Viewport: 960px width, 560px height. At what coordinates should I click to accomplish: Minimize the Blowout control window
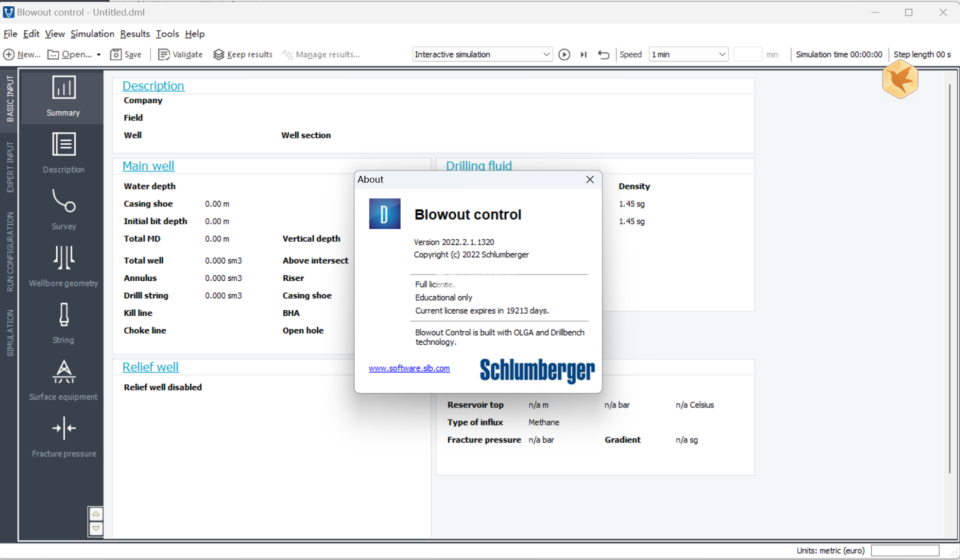[875, 12]
